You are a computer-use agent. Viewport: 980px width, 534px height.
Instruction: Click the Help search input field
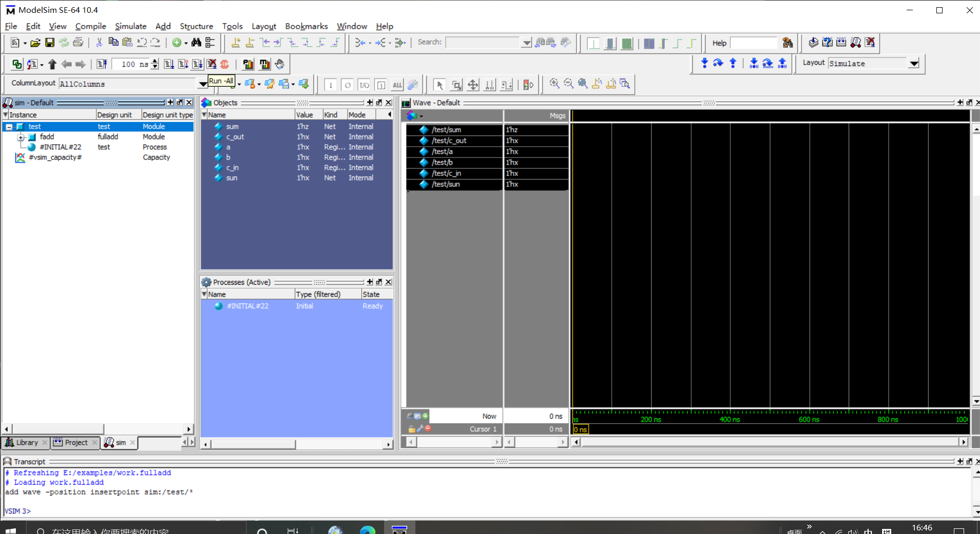tap(754, 43)
